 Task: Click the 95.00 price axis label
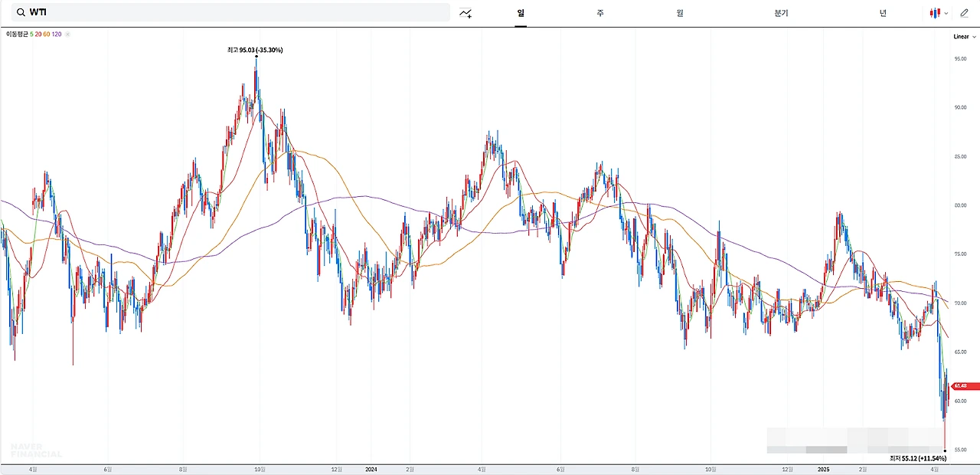pos(960,59)
